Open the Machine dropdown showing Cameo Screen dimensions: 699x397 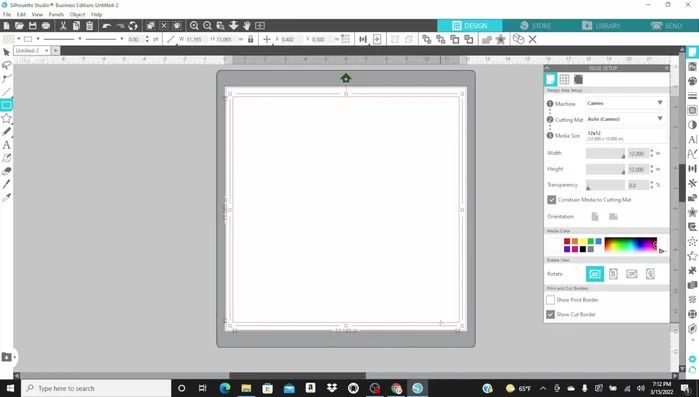point(626,103)
